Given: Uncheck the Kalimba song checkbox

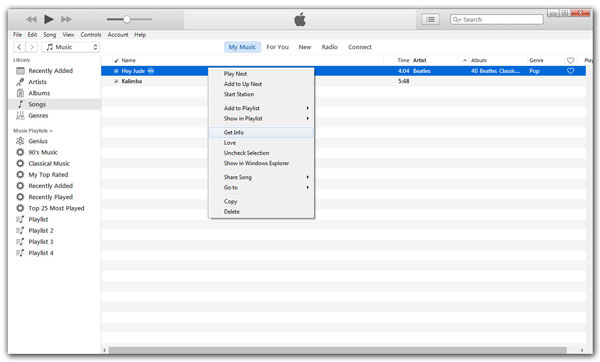Looking at the screenshot, I should coord(116,81).
